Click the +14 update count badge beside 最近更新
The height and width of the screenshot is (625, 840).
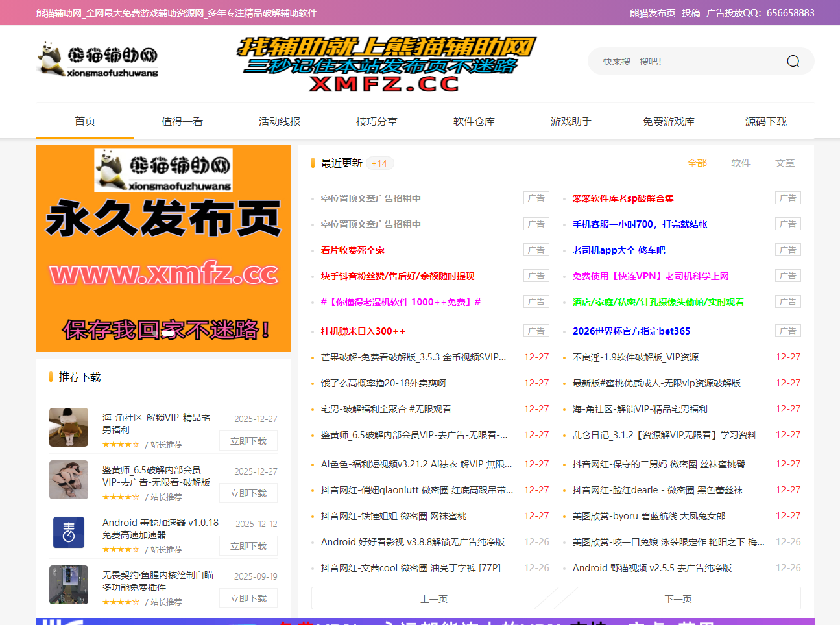pos(379,163)
